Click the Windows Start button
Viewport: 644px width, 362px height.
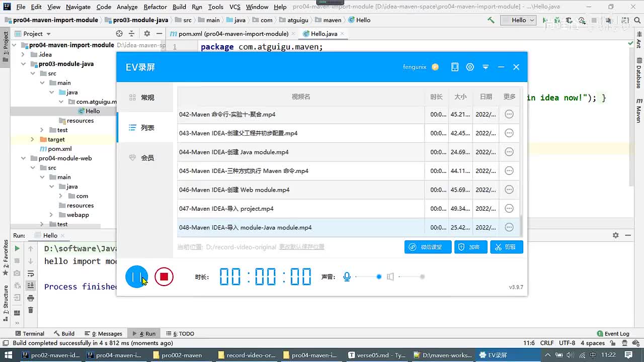[9, 355]
